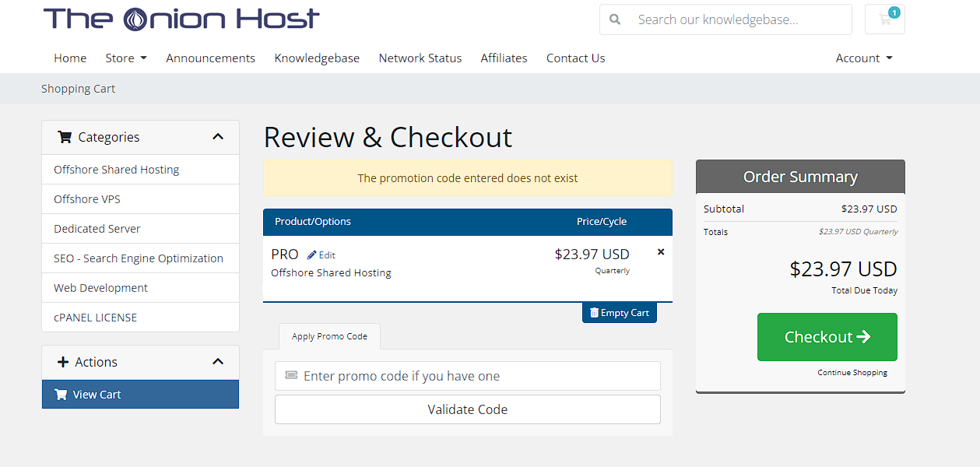Collapse the Categories panel chevron
Viewport: 980px width, 467px height.
[x=218, y=137]
